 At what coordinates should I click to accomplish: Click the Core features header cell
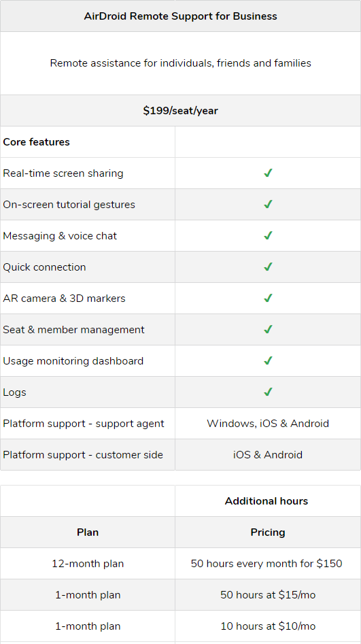click(88, 141)
